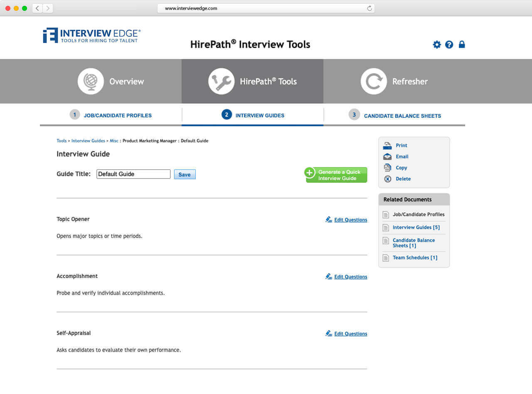Click document icon next to Interview Guides [5]

[386, 228]
